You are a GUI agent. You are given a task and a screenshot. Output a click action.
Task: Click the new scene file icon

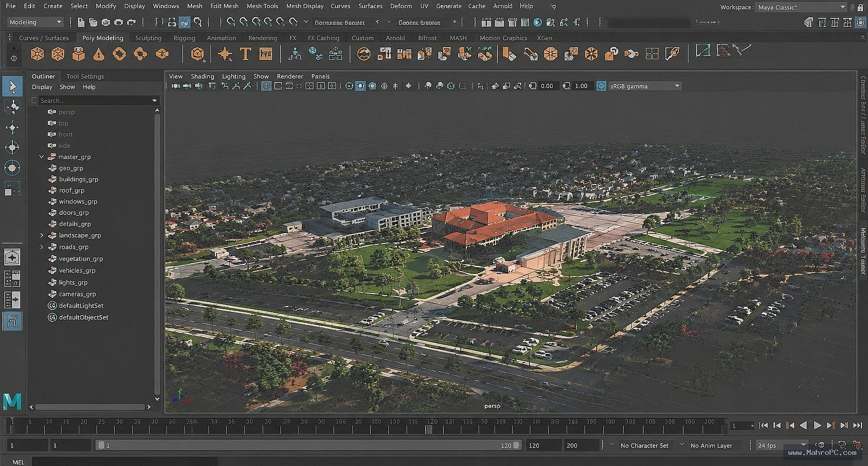81,22
